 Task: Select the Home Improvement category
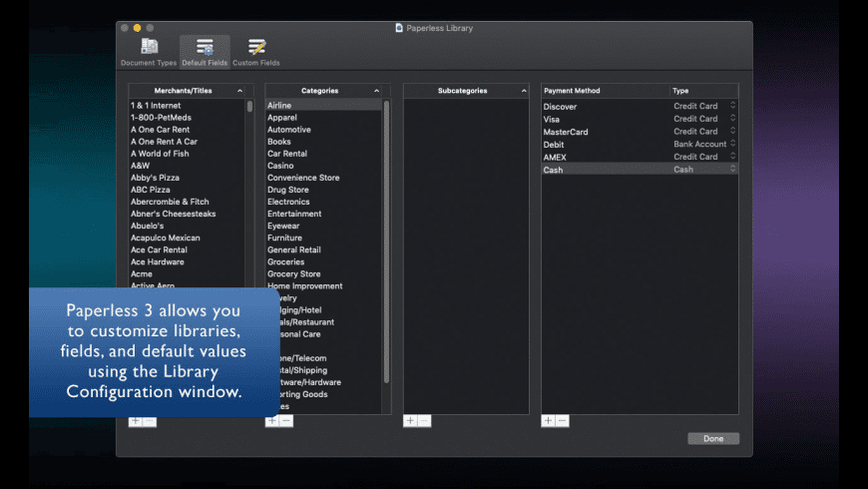click(x=323, y=286)
